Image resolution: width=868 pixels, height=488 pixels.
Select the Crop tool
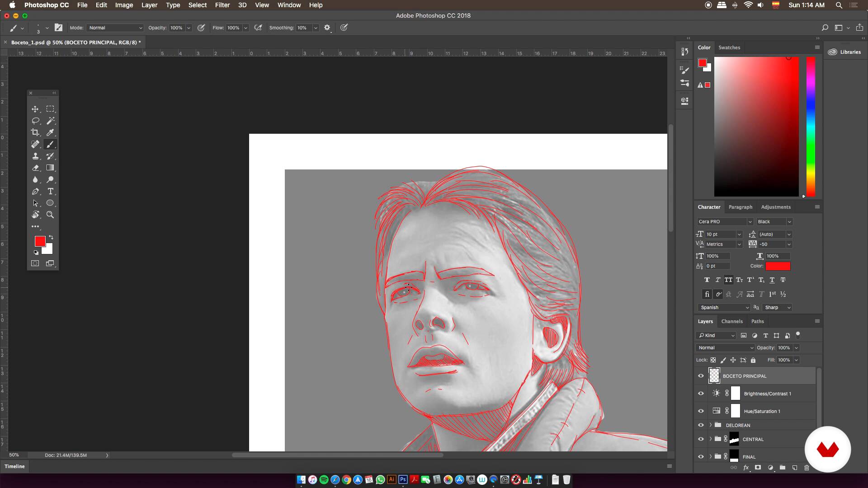click(35, 132)
